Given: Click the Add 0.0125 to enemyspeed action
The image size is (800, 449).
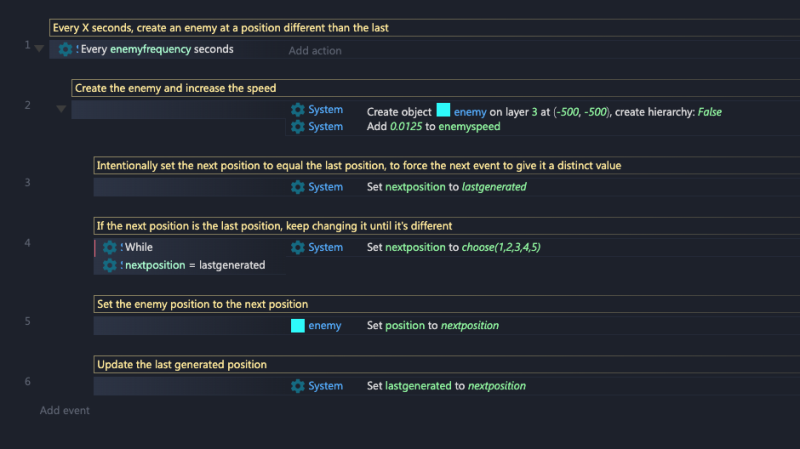Looking at the screenshot, I should click(433, 127).
